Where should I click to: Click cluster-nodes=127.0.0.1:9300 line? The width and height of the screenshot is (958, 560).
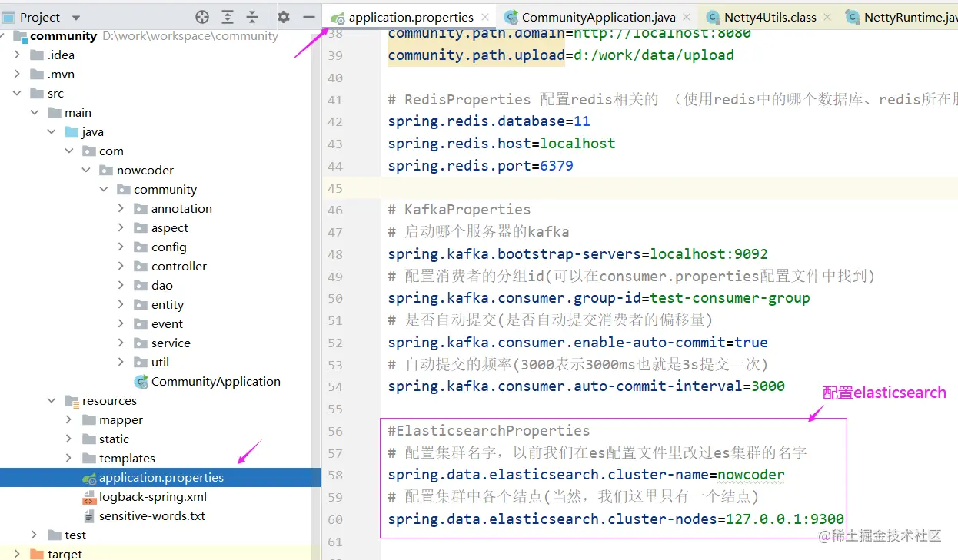(x=616, y=519)
